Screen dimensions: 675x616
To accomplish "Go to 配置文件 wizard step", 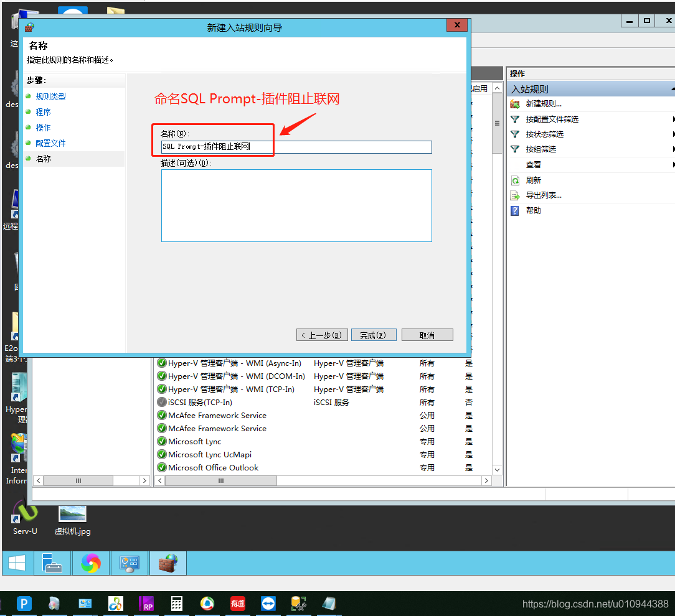I will click(51, 143).
